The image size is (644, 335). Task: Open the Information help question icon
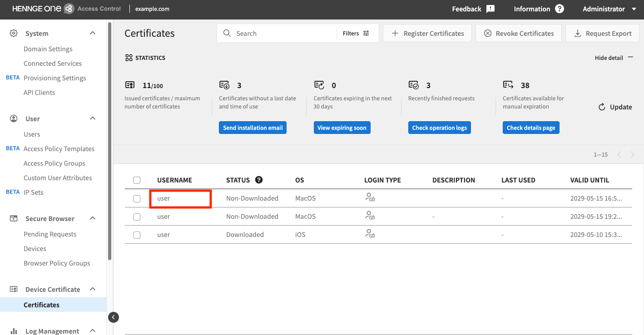560,9
